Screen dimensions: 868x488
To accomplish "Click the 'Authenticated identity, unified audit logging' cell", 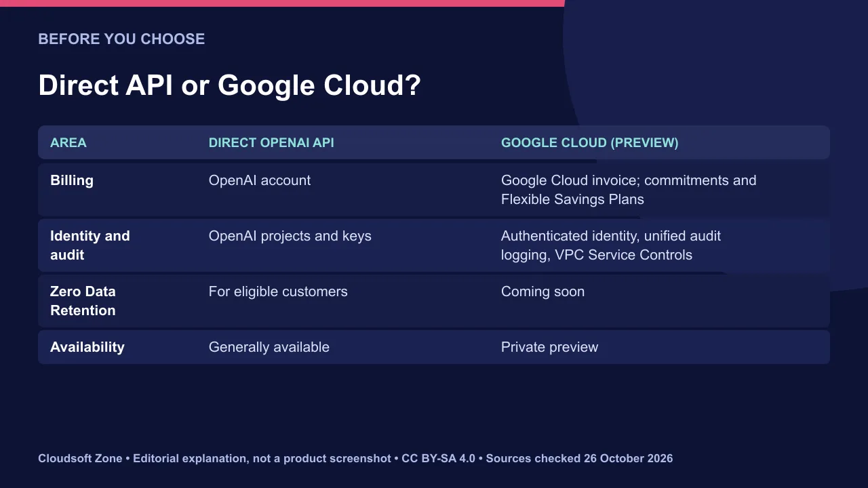I will 611,245.
